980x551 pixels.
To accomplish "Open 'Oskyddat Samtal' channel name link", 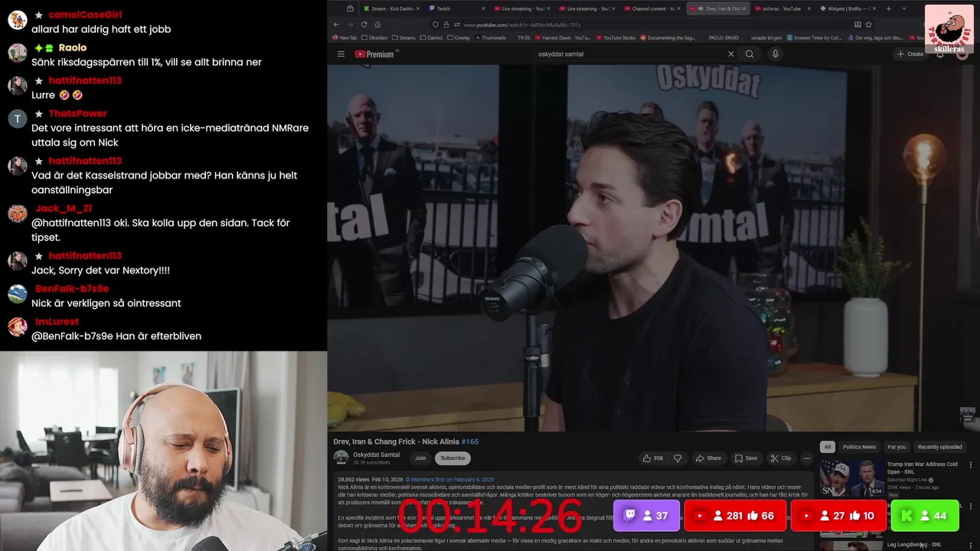I will point(376,455).
